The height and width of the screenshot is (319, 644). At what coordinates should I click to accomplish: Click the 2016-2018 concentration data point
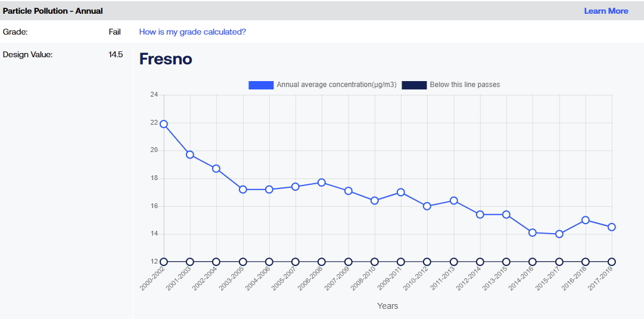point(585,220)
